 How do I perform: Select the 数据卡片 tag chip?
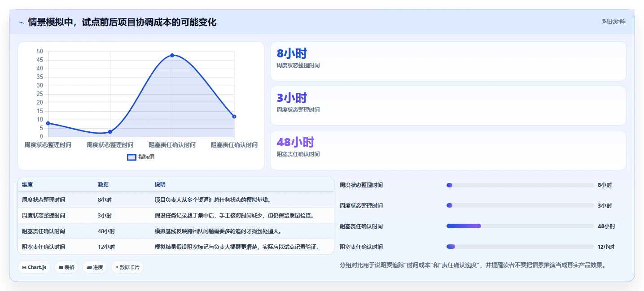(127, 267)
